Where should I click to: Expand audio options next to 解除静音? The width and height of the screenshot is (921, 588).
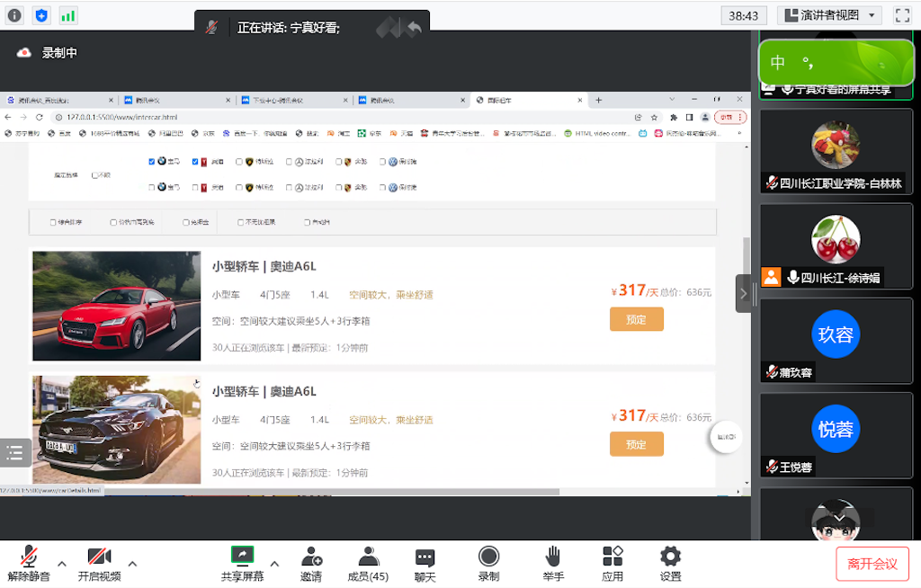[x=62, y=564]
